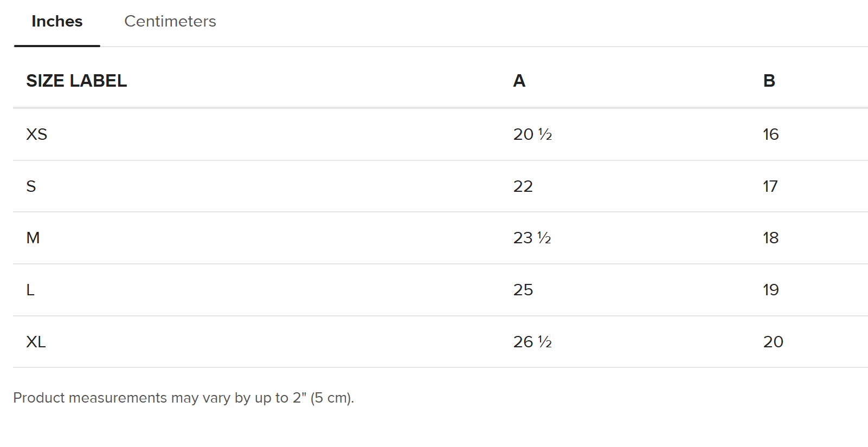Click the 16 value in column B
The height and width of the screenshot is (447, 868).
[770, 134]
